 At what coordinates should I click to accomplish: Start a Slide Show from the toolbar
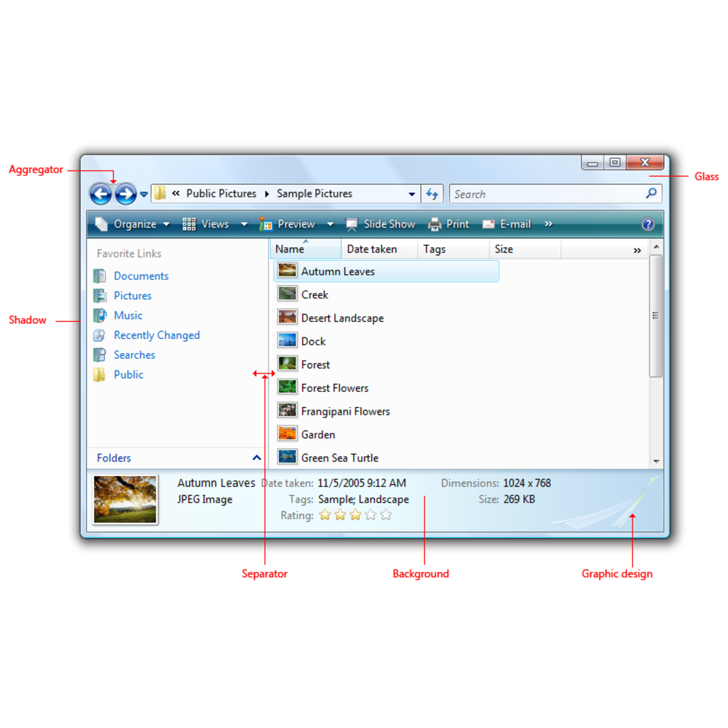point(380,224)
